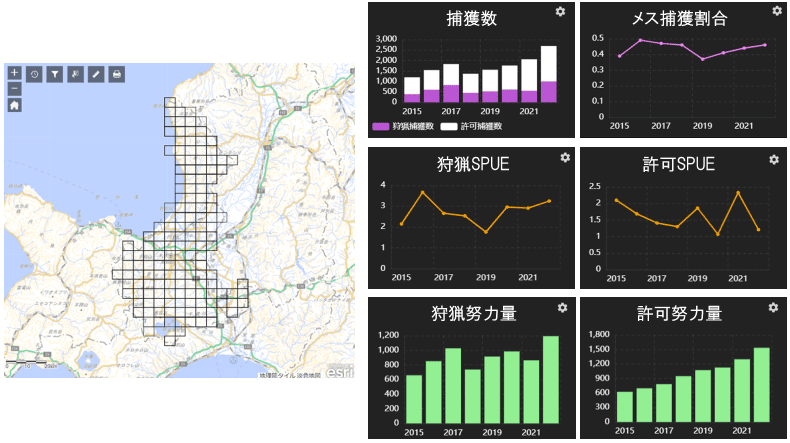Open settings gear for 狩猟SPUE chart

point(565,158)
